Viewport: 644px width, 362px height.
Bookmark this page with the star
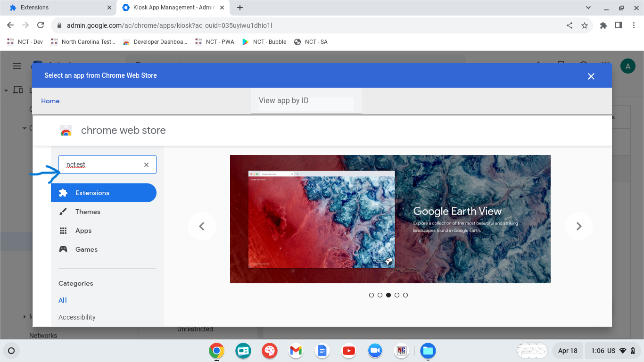585,25
